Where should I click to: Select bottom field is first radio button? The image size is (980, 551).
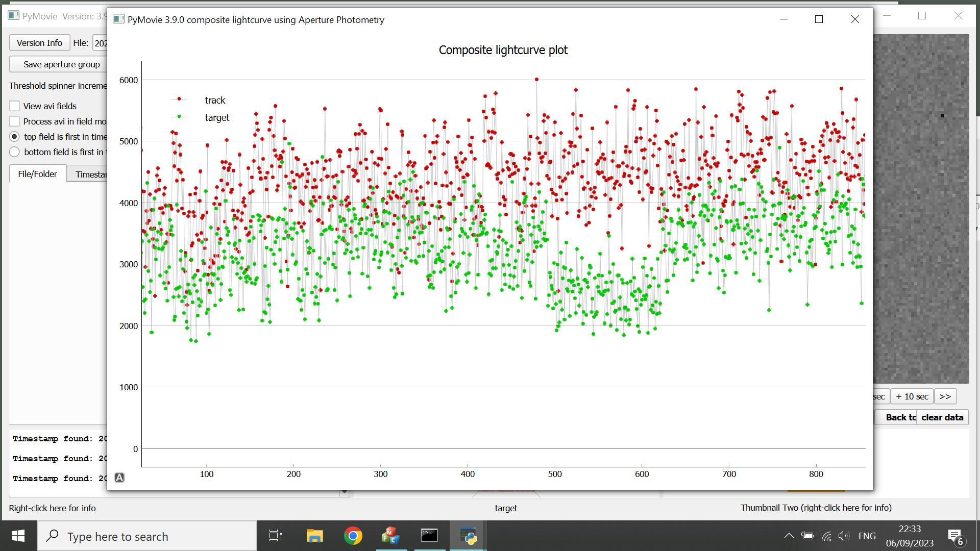(14, 152)
